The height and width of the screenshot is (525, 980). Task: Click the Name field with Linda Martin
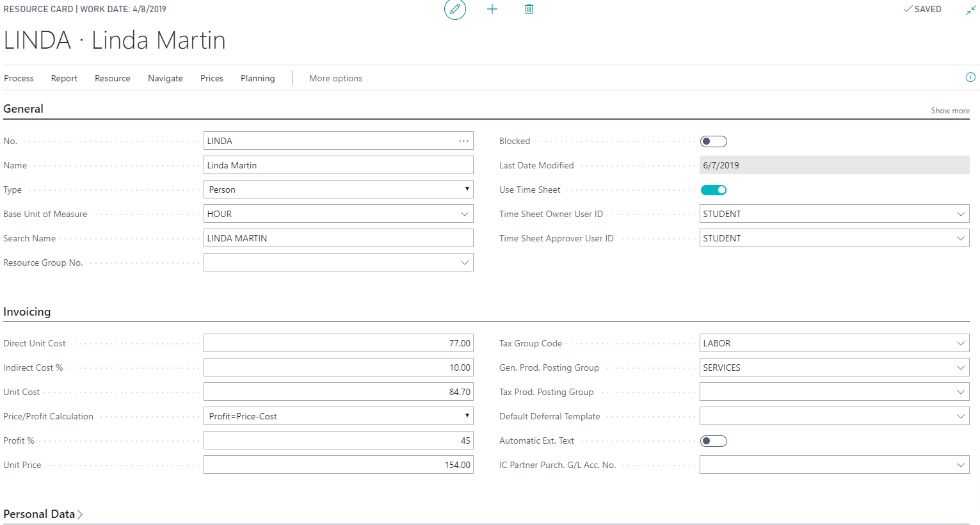[339, 165]
